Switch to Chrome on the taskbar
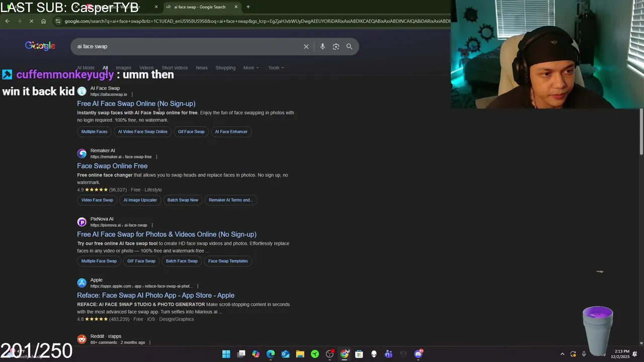644x362 pixels. click(344, 354)
